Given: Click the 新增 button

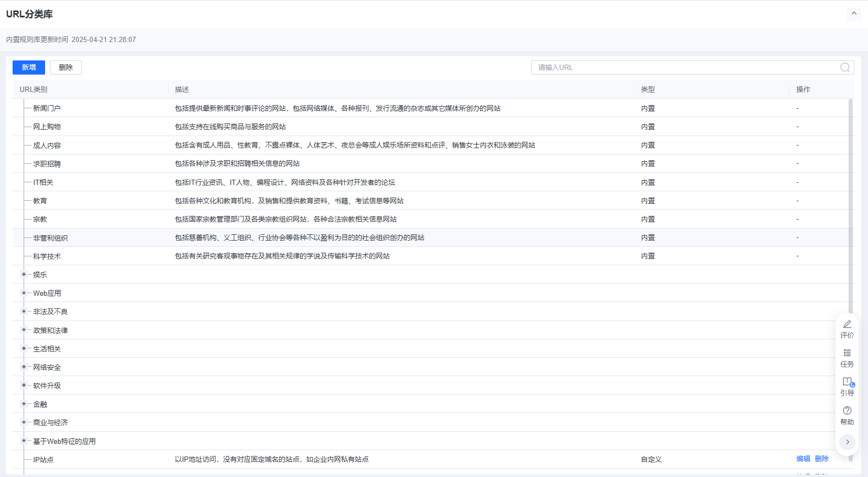Looking at the screenshot, I should click(x=29, y=67).
